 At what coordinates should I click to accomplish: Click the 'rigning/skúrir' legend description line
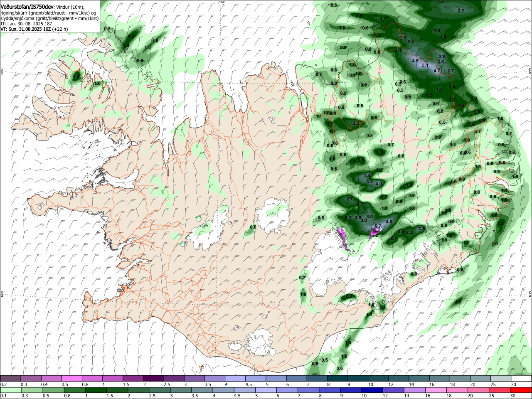point(48,13)
